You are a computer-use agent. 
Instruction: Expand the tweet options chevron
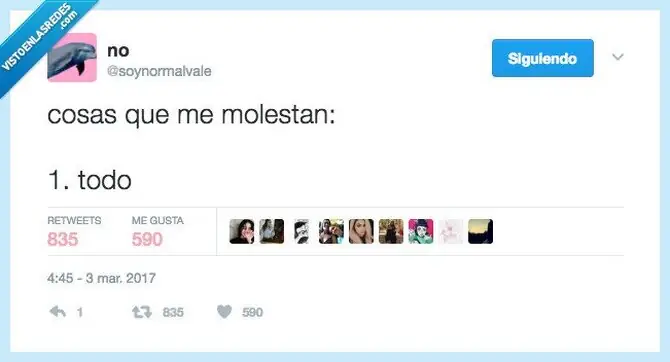point(618,57)
